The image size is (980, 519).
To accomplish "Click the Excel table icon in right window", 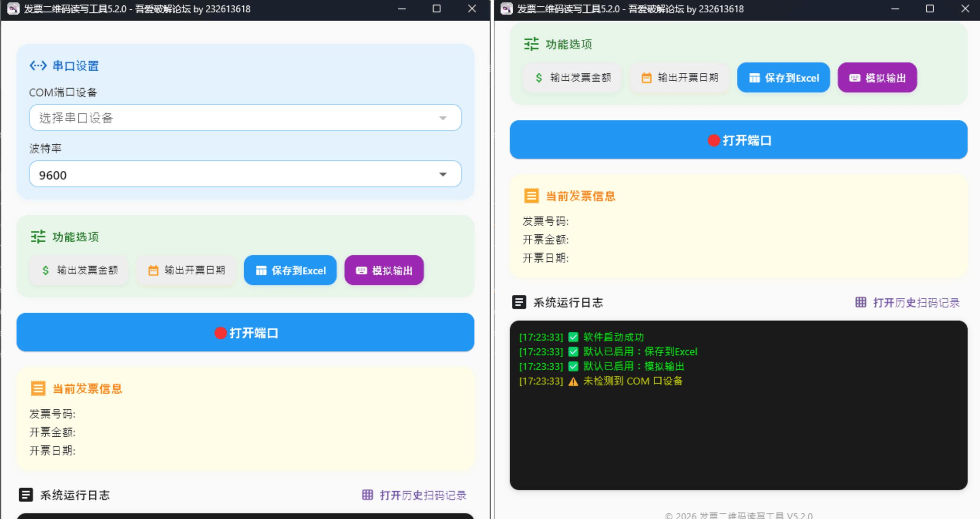I will [755, 78].
